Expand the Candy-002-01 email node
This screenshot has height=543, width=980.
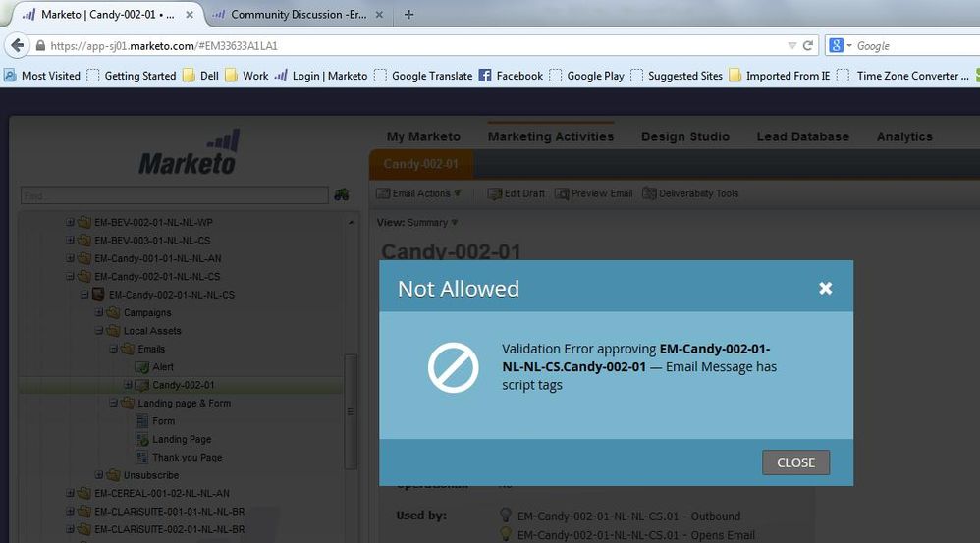[128, 384]
